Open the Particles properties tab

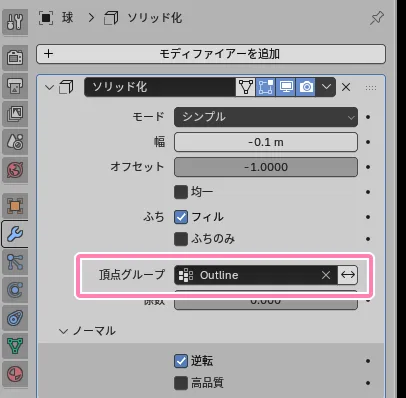pos(15,262)
